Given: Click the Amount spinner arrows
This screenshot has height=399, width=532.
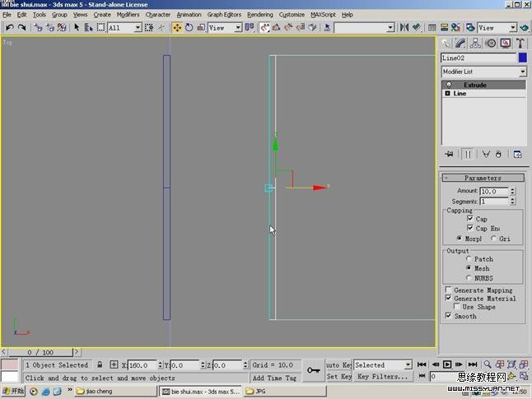Looking at the screenshot, I should 513,191.
